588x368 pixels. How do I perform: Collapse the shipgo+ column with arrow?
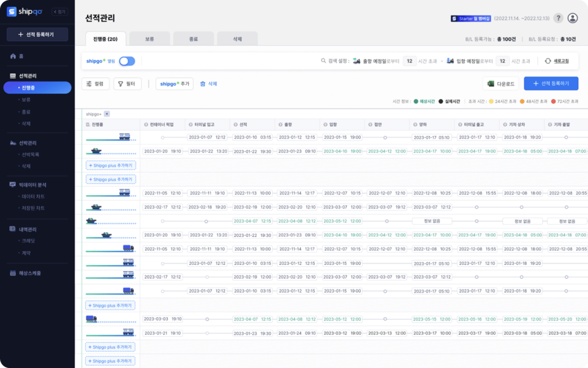(x=107, y=113)
